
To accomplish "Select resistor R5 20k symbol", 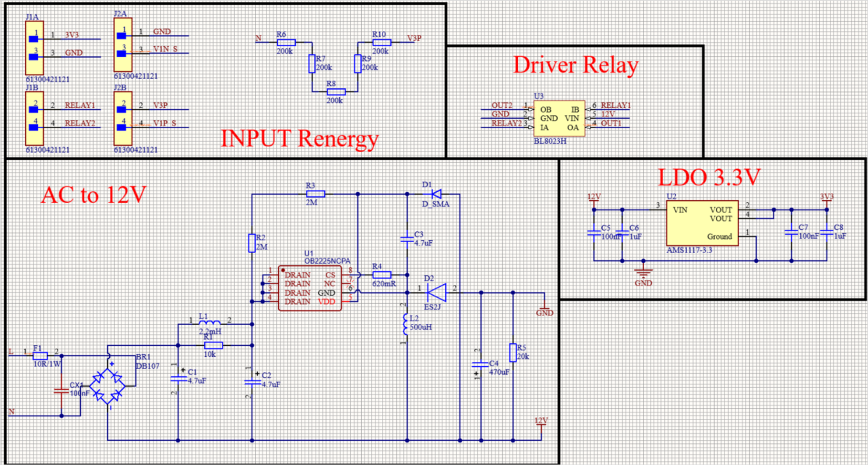I will tap(513, 352).
